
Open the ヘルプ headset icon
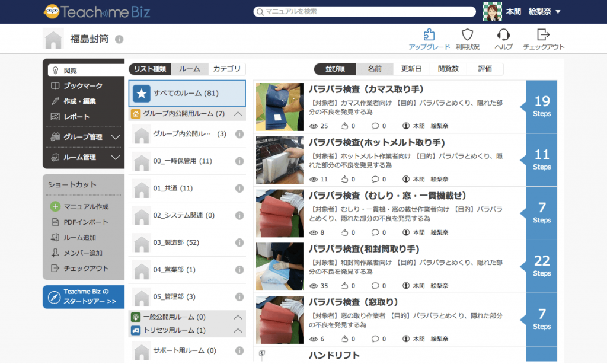click(503, 34)
